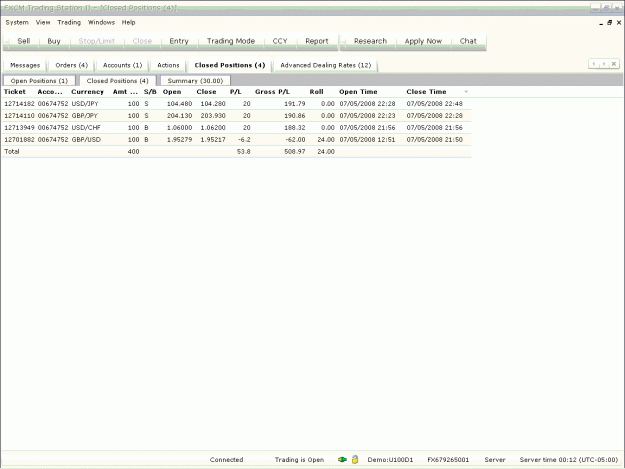The image size is (625, 469).
Task: Click the 508.97 total Gross P/L value
Action: pyautogui.click(x=295, y=151)
